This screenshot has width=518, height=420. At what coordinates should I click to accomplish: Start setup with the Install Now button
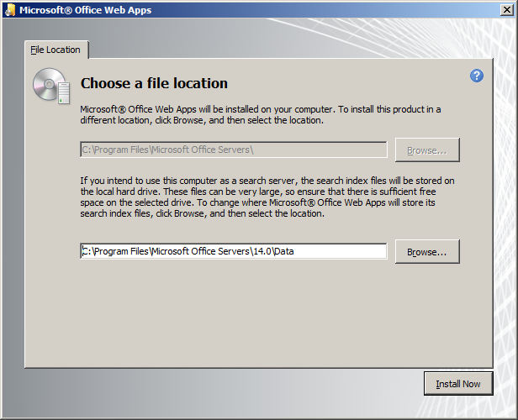(458, 384)
